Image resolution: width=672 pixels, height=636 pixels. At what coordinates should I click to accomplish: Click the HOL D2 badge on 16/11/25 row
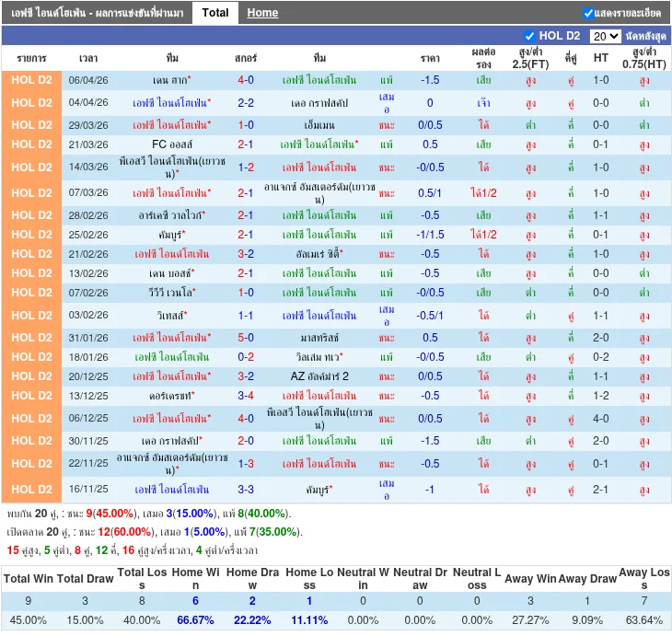coord(32,490)
